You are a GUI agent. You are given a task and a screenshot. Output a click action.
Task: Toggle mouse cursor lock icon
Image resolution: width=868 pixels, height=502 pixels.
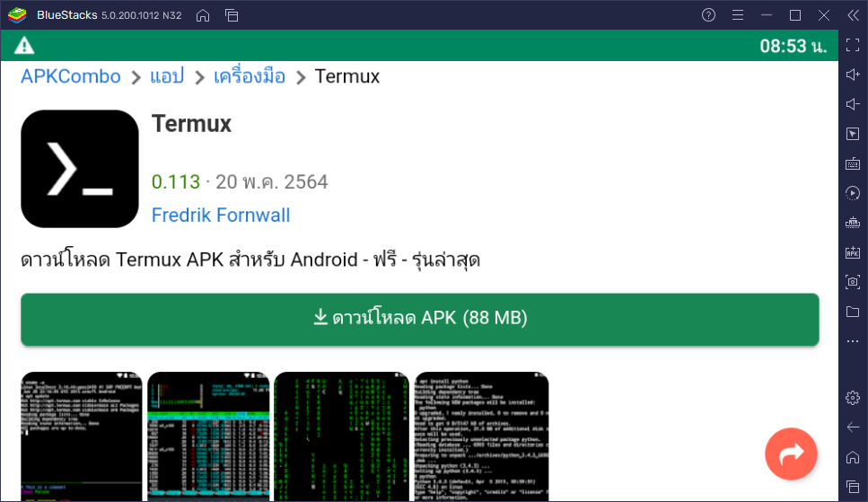(x=853, y=134)
